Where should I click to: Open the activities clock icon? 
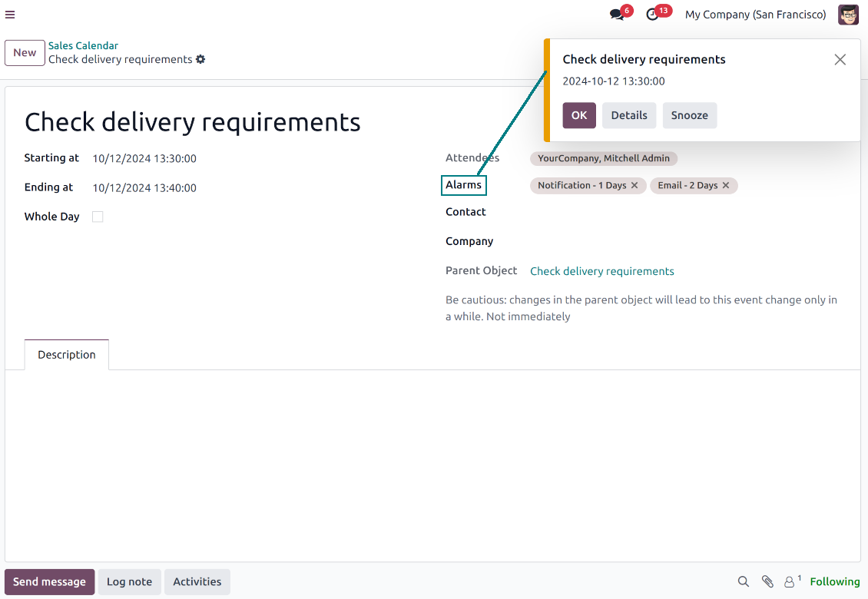pos(653,15)
